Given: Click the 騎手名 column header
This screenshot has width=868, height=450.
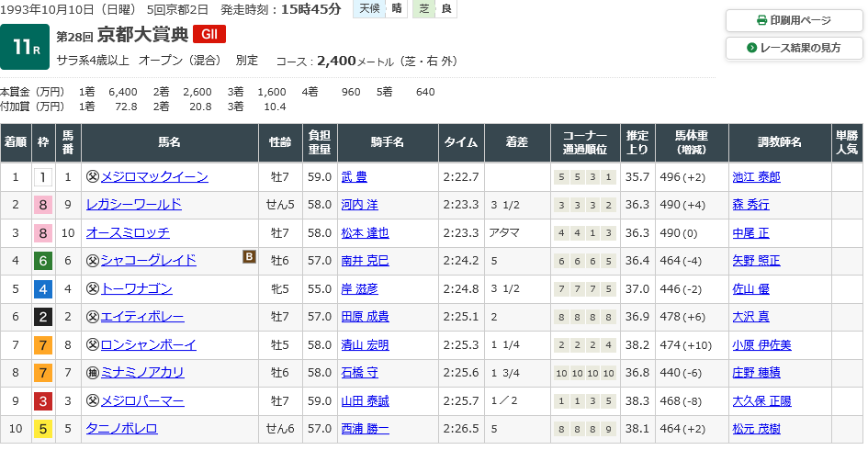Looking at the screenshot, I should pos(388,142).
